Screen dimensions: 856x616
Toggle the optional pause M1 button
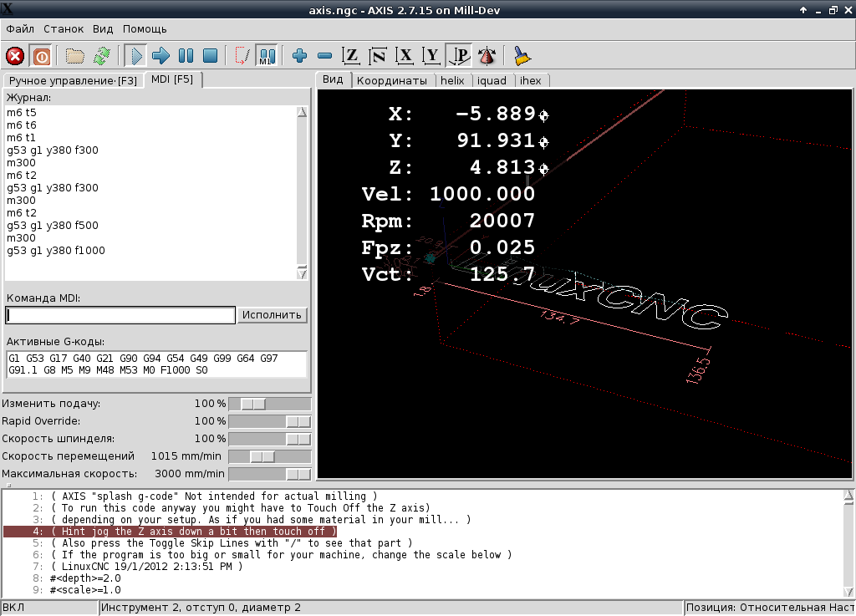267,56
